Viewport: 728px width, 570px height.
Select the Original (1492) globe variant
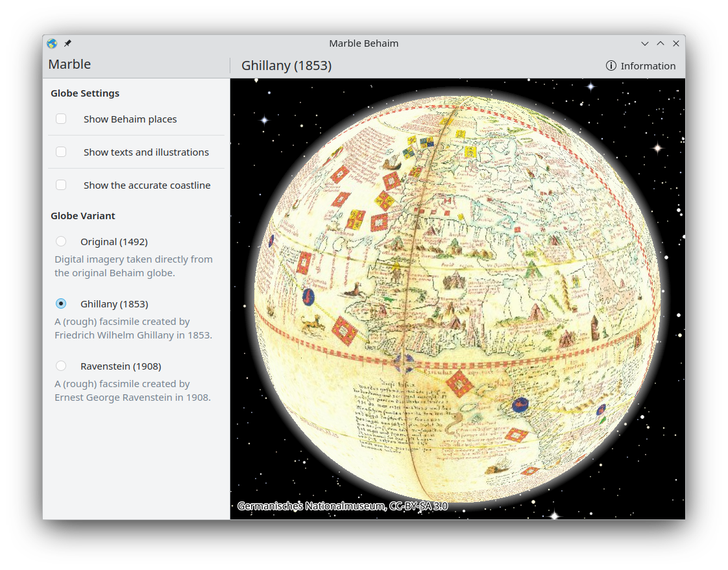pyautogui.click(x=61, y=241)
